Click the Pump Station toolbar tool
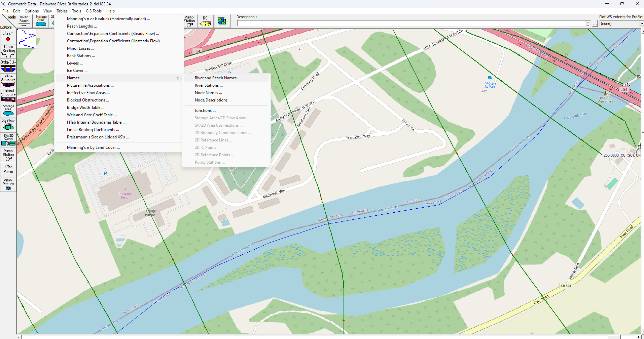Screen dimensions: 644x339 click(189, 21)
